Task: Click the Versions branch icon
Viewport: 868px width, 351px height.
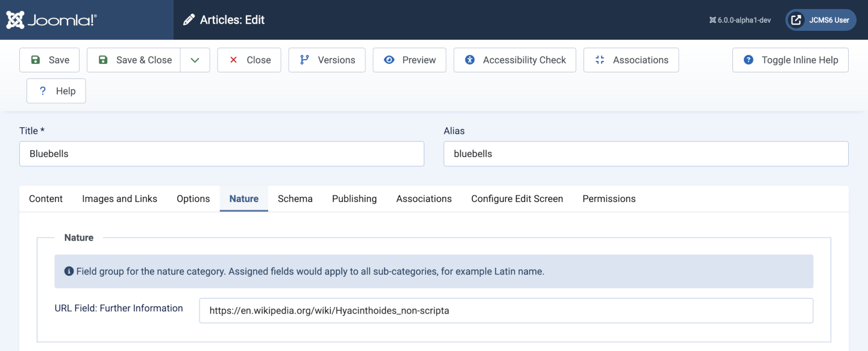Action: click(x=305, y=60)
